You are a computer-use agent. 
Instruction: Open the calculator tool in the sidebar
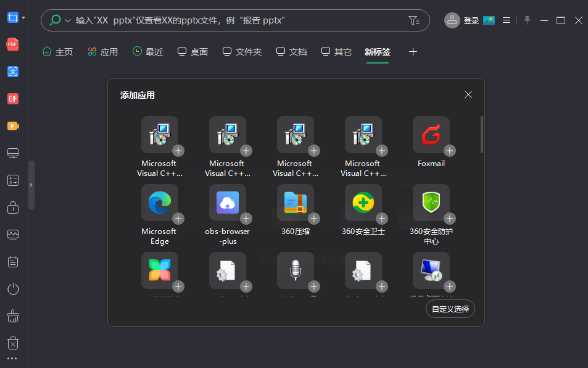point(13,180)
